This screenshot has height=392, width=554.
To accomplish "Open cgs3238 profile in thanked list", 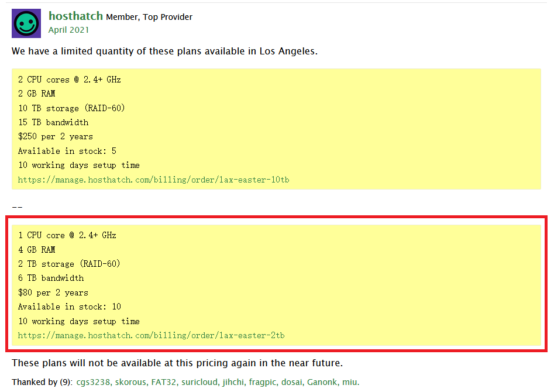I will 94,382.
